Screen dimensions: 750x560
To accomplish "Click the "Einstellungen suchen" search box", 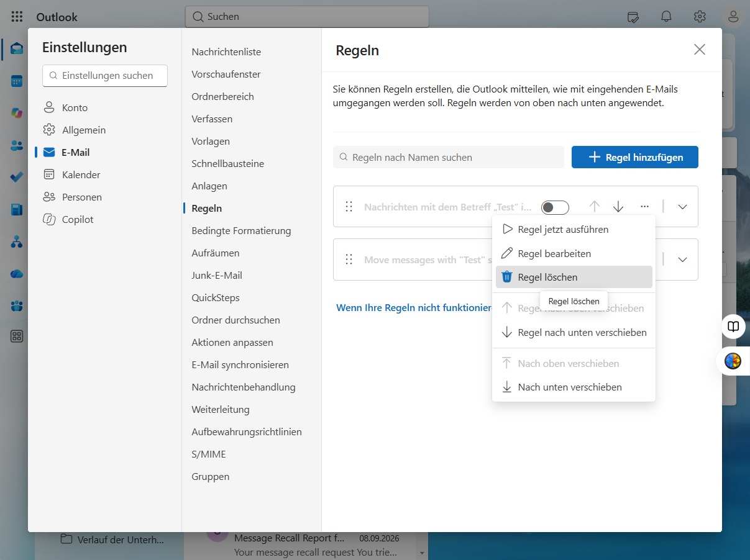I will coord(105,76).
